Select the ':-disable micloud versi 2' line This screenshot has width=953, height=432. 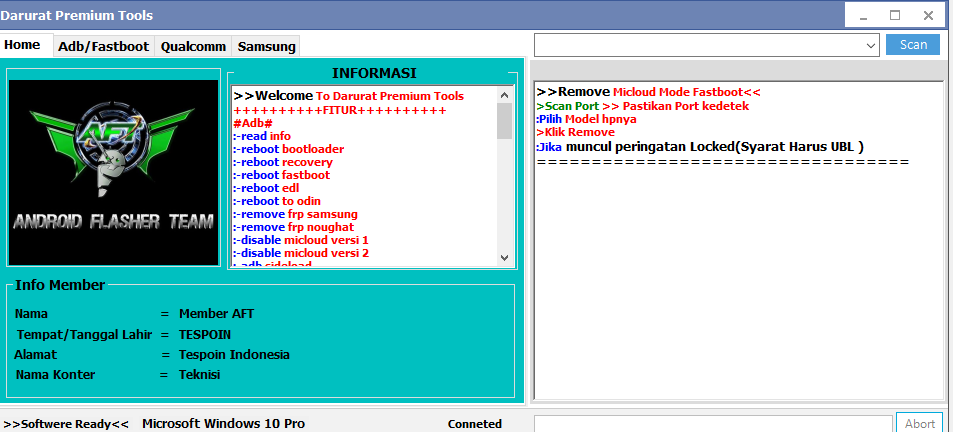click(301, 253)
